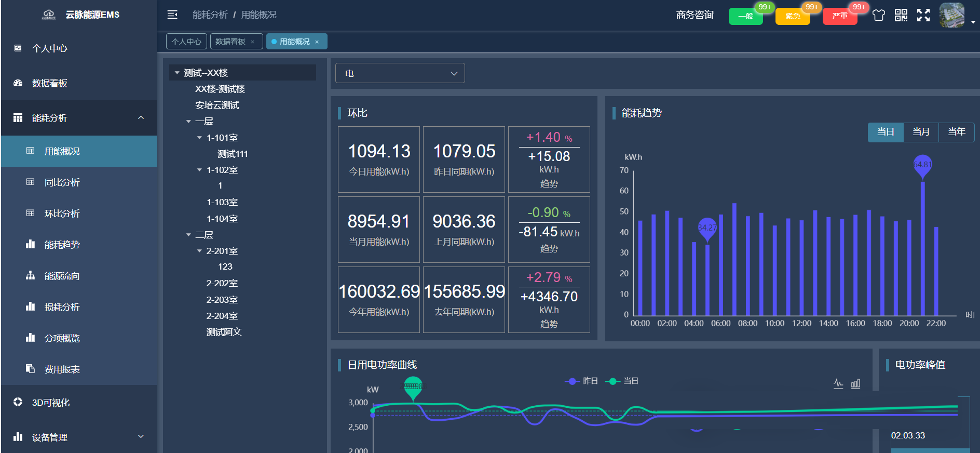Select 当月 in energy trend period
This screenshot has height=453, width=980.
921,132
